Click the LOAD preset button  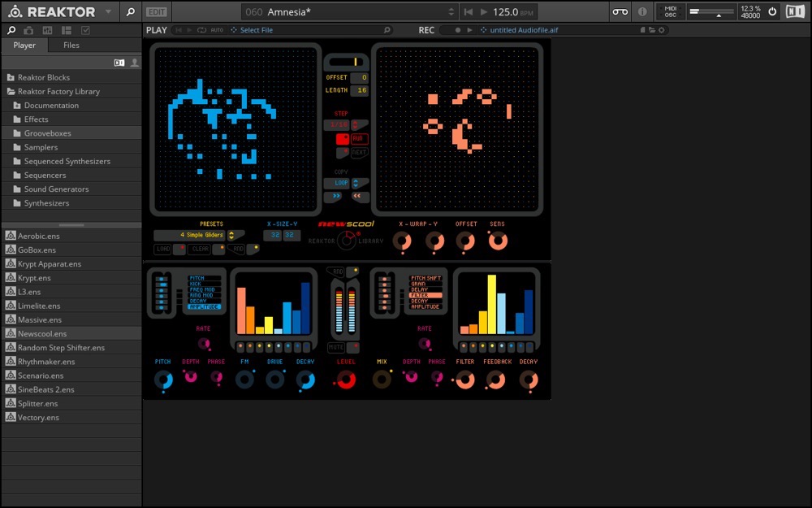point(163,250)
